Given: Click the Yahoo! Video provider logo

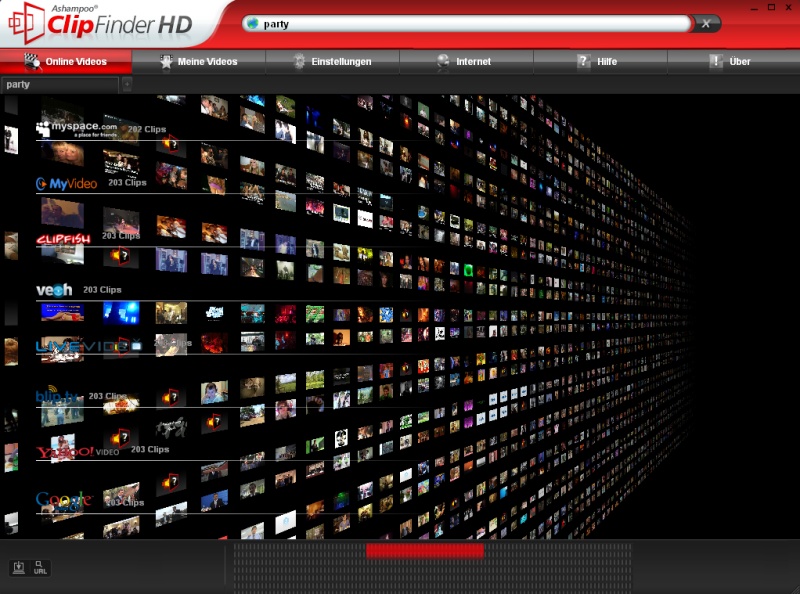Looking at the screenshot, I should click(x=66, y=452).
